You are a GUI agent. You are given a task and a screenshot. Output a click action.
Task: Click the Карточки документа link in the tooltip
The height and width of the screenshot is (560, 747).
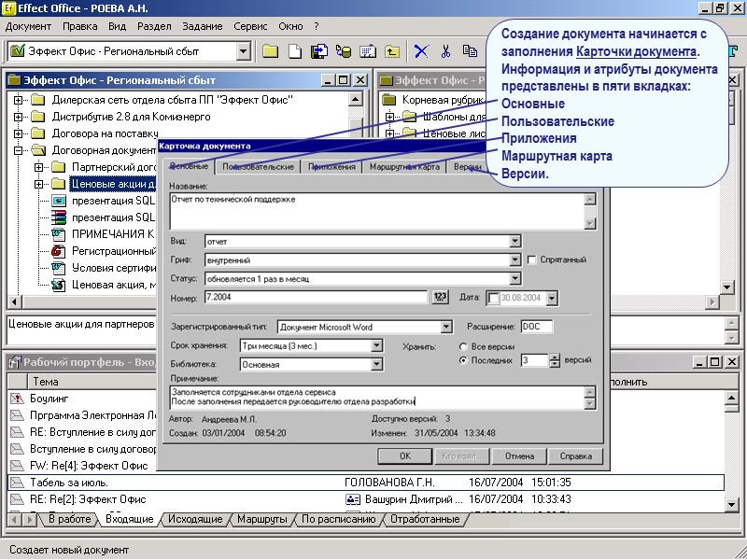pyautogui.click(x=636, y=51)
